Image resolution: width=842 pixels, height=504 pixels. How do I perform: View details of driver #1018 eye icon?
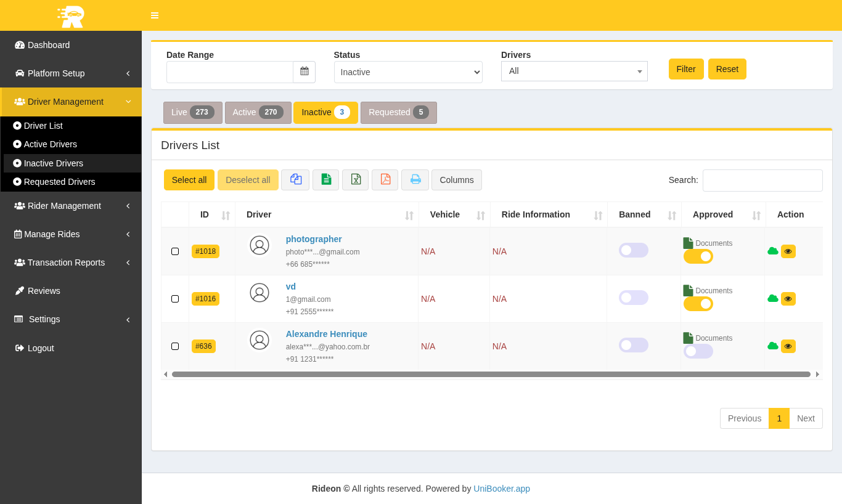(x=788, y=251)
